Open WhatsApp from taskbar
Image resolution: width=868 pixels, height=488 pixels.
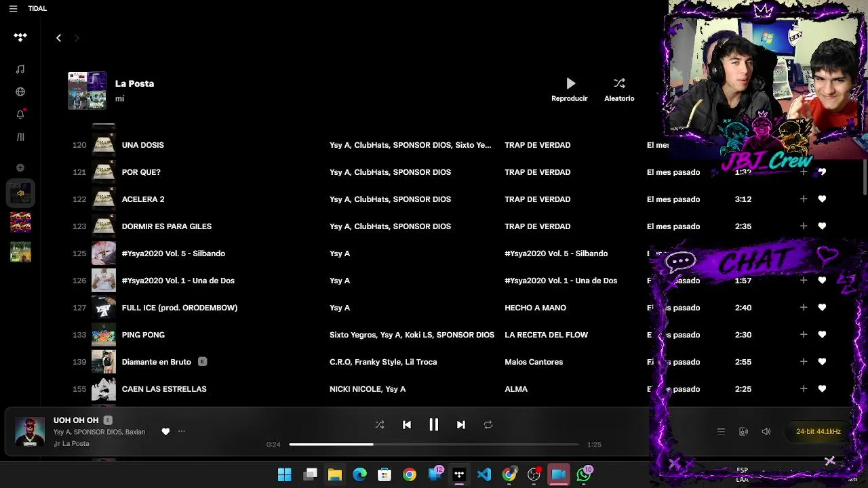[584, 474]
